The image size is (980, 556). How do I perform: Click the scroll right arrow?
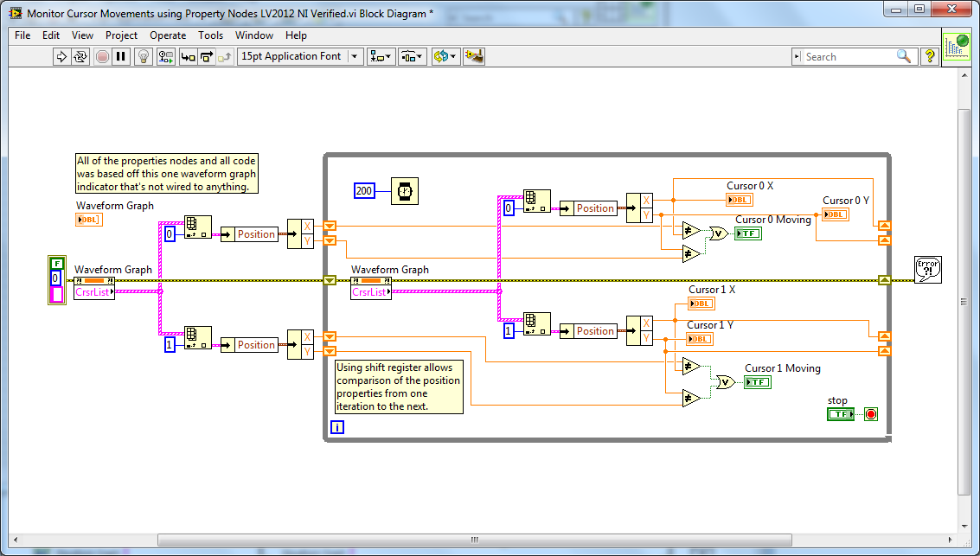coord(950,540)
